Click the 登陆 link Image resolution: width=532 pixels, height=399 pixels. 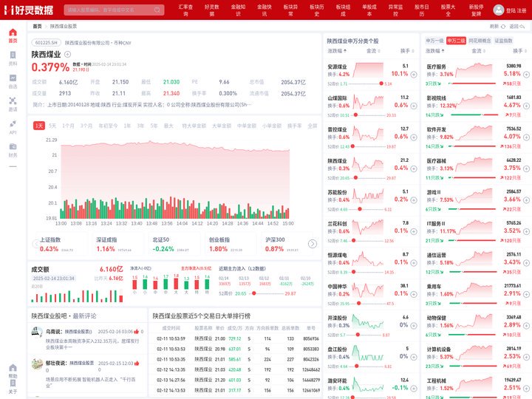click(511, 10)
